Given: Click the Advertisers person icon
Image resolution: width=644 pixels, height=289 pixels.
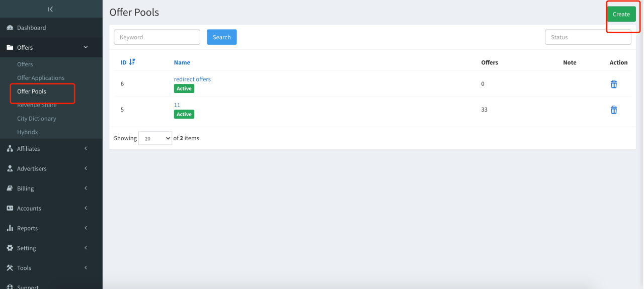Looking at the screenshot, I should coord(10,168).
